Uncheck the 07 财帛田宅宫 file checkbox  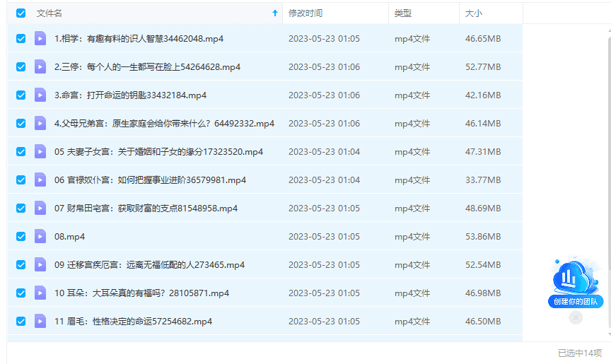pos(21,209)
